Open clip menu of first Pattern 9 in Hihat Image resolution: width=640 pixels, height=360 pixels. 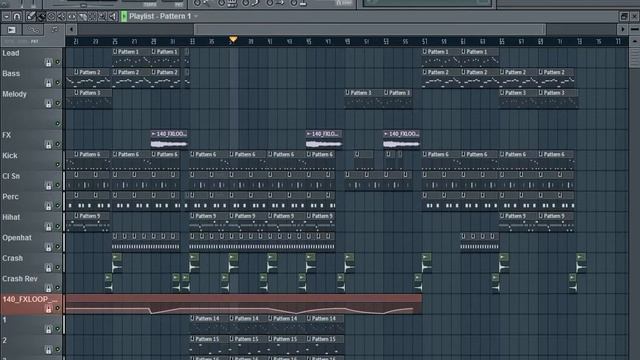click(x=76, y=216)
